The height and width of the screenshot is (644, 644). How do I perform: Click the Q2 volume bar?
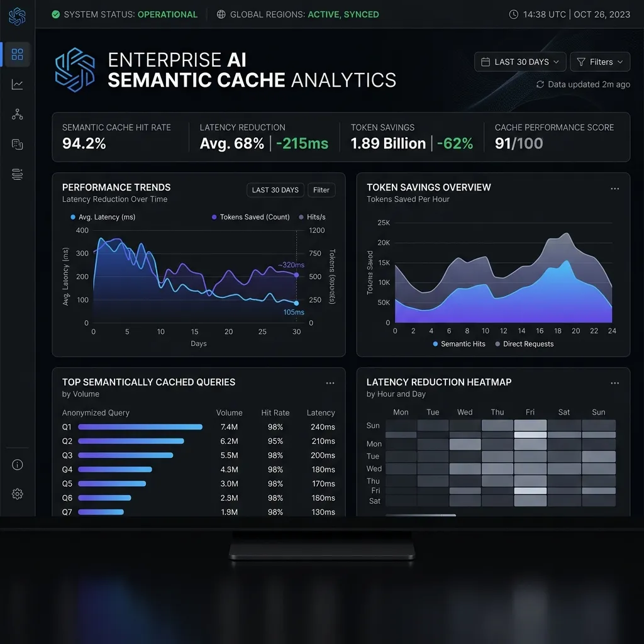coord(131,441)
